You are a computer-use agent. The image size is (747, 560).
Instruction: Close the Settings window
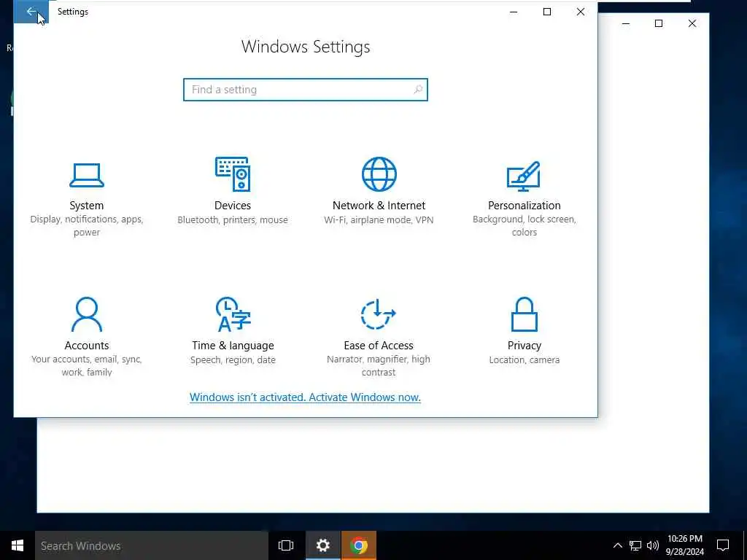[x=580, y=12]
